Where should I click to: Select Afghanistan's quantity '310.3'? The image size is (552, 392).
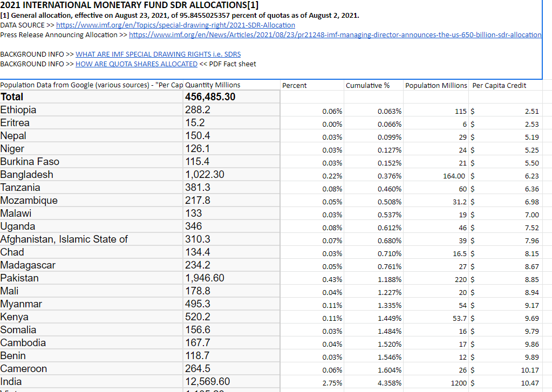(231, 239)
